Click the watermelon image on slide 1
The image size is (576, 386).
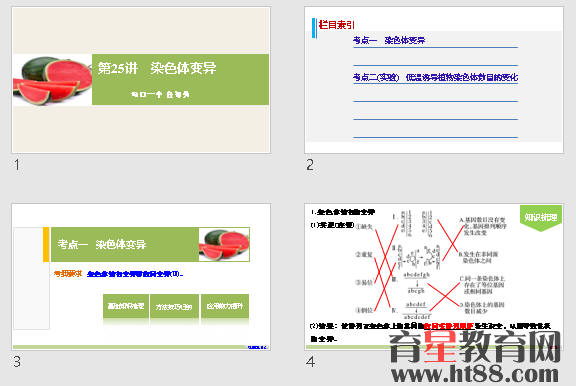(53, 80)
